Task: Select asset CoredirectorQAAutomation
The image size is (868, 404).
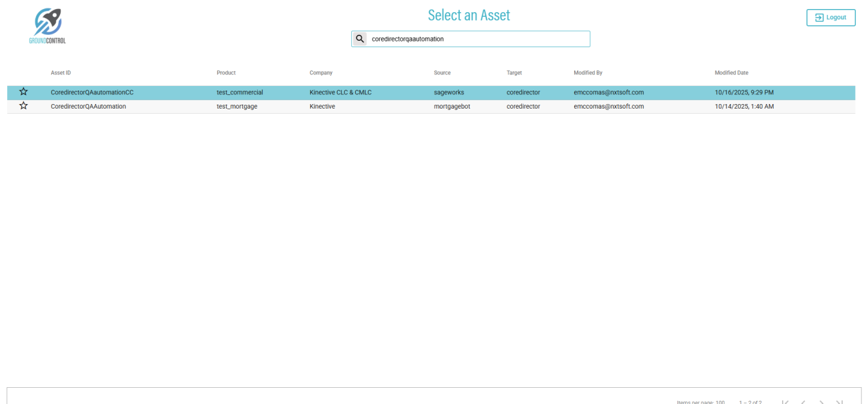Action: tap(88, 106)
